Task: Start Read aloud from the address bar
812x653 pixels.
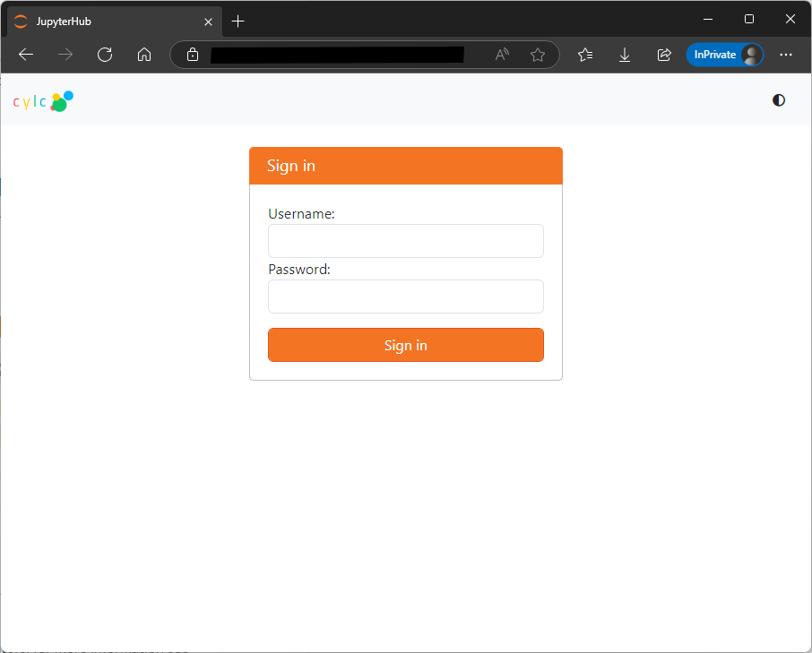Action: pos(502,55)
